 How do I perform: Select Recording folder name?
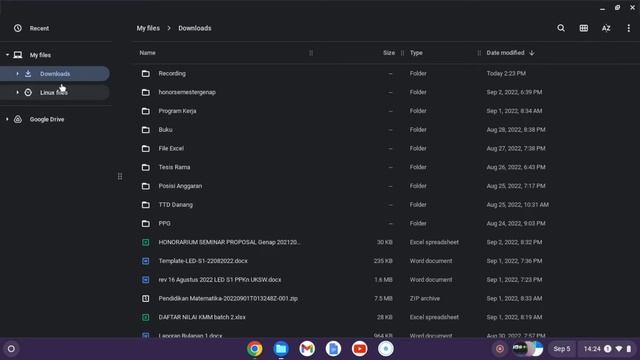[172, 73]
